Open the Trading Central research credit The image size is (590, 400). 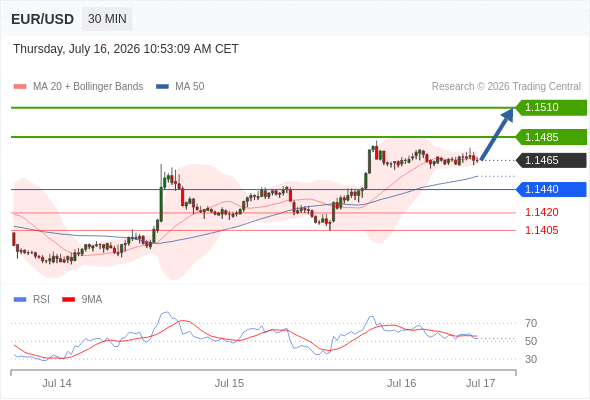pos(506,87)
